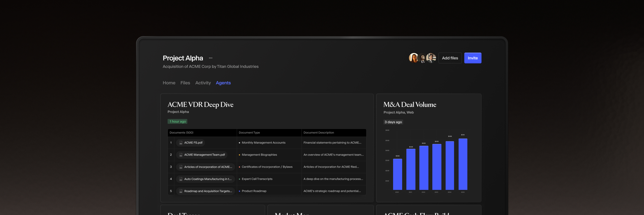Click description 'Financial statements pertaining to ACME...'
The width and height of the screenshot is (644, 215).
(332, 143)
